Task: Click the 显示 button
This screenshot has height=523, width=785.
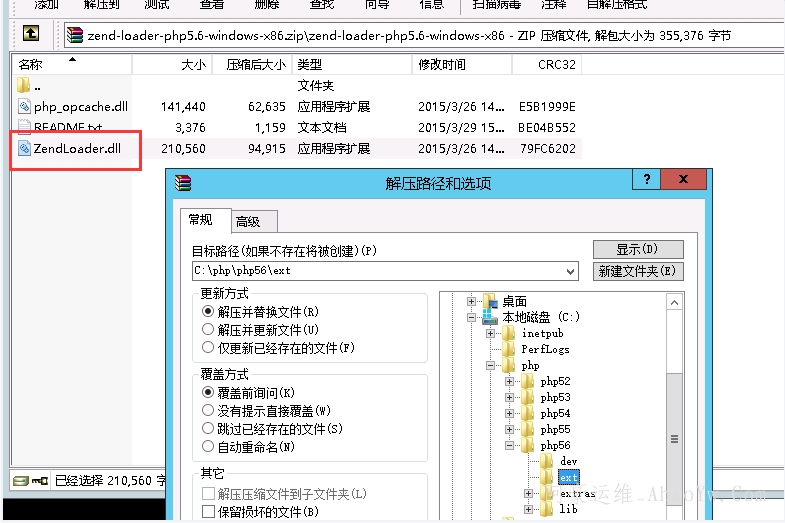Action: (637, 249)
